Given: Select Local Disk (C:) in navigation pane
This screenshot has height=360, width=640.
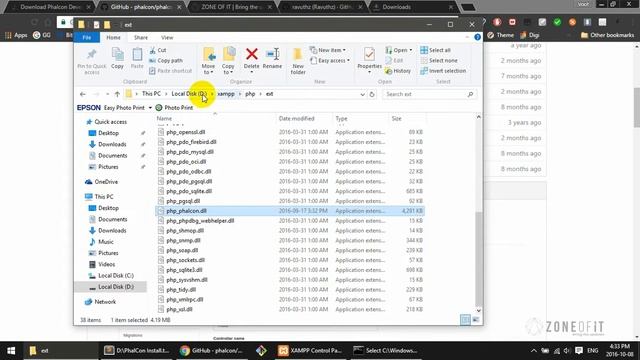Looking at the screenshot, I should [116, 276].
